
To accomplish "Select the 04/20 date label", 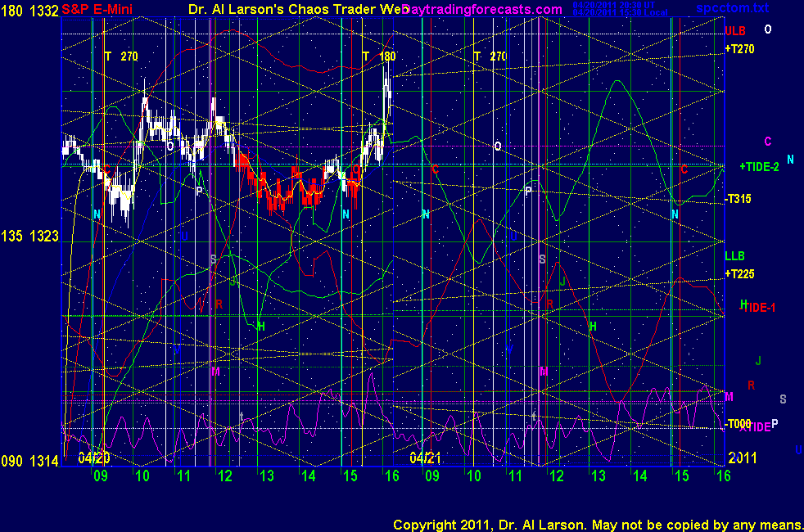I will (x=94, y=458).
